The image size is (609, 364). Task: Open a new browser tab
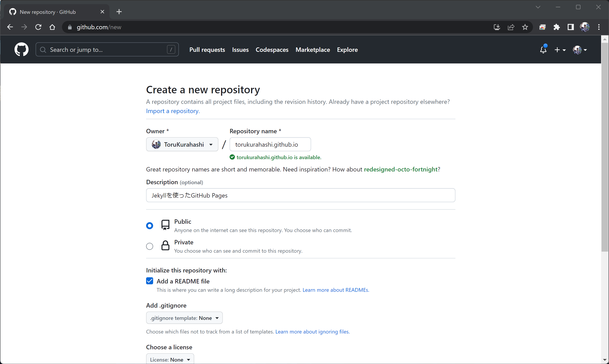pyautogui.click(x=119, y=12)
